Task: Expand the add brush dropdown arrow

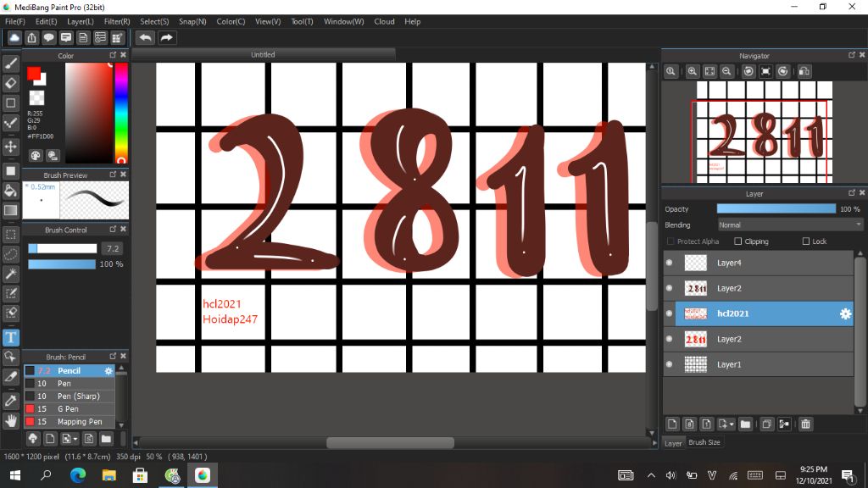Action: click(75, 440)
